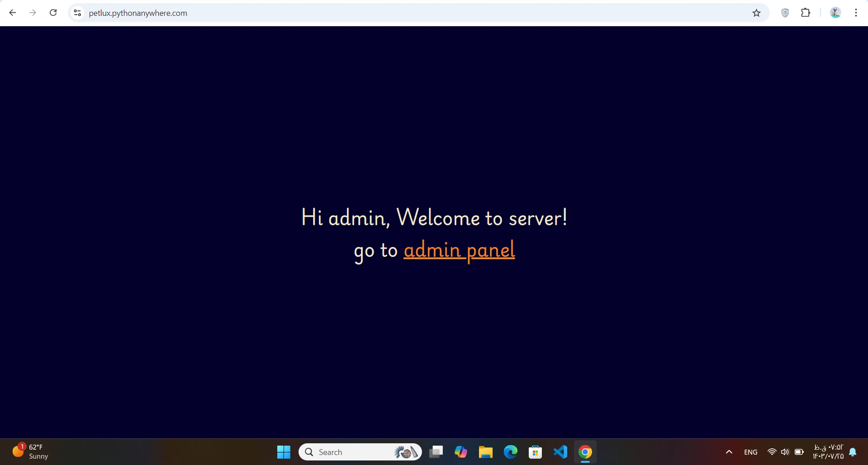Open the shield extension icon
Viewport: 868px width, 465px height.
785,13
